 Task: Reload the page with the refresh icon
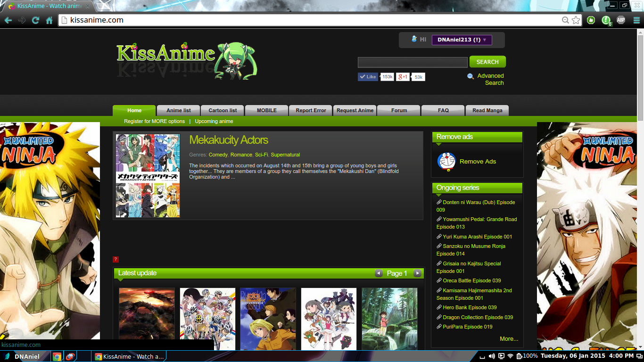point(35,20)
